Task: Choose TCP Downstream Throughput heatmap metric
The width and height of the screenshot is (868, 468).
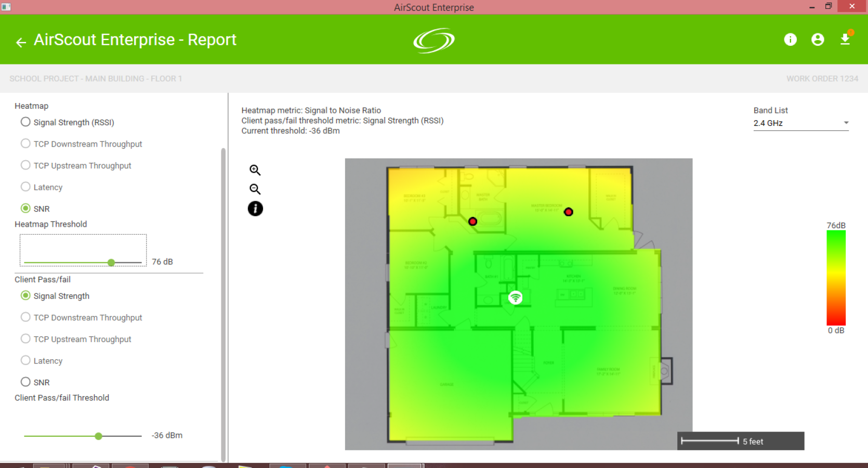Action: (81, 144)
